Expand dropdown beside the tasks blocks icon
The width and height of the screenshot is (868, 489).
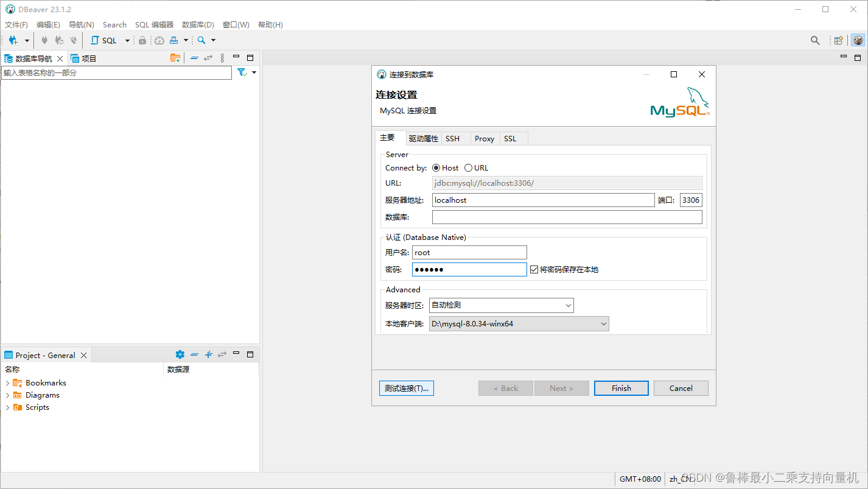(x=186, y=41)
